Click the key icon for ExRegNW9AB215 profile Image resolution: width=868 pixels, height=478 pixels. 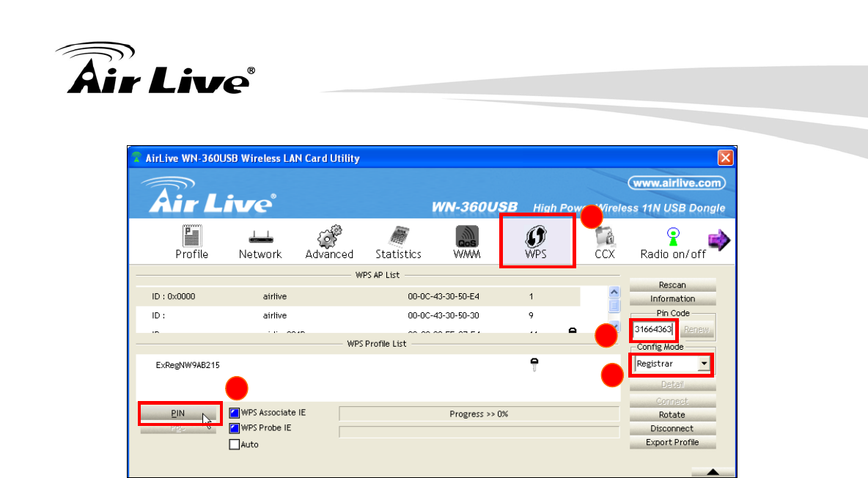coord(534,364)
